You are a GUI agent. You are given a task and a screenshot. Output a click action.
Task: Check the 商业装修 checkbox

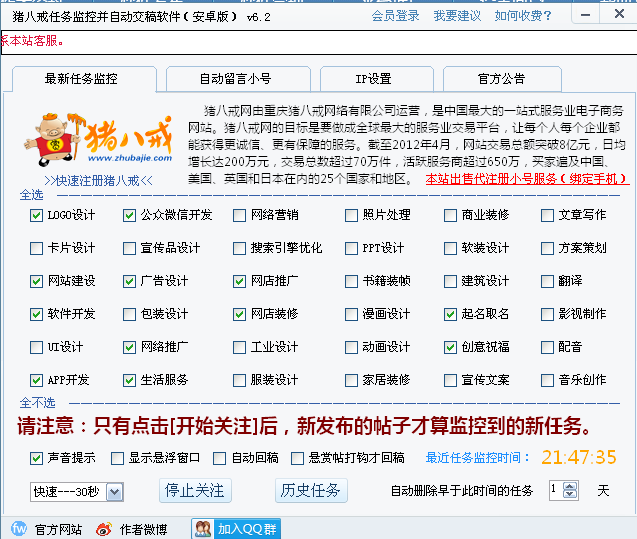coord(450,215)
